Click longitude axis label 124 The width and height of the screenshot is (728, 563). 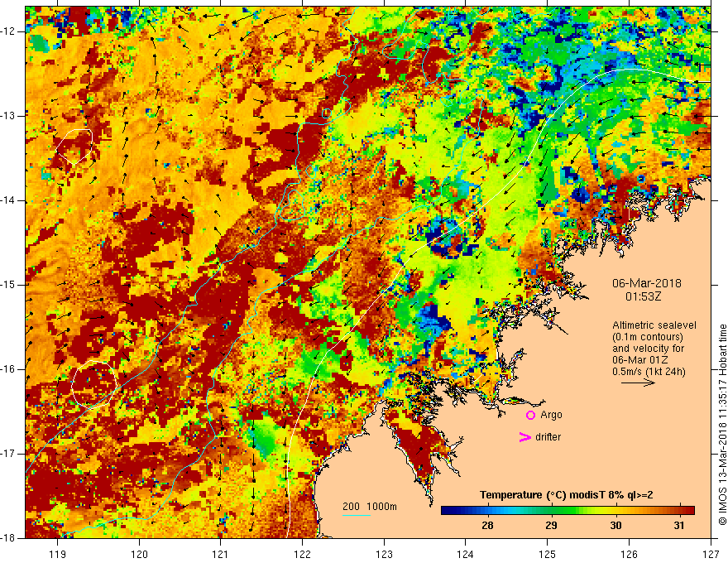coord(466,554)
